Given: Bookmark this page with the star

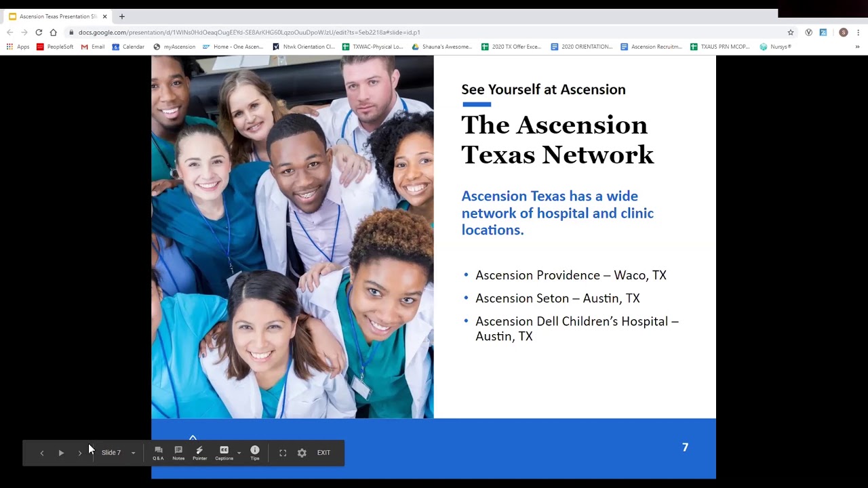Looking at the screenshot, I should coord(791,32).
